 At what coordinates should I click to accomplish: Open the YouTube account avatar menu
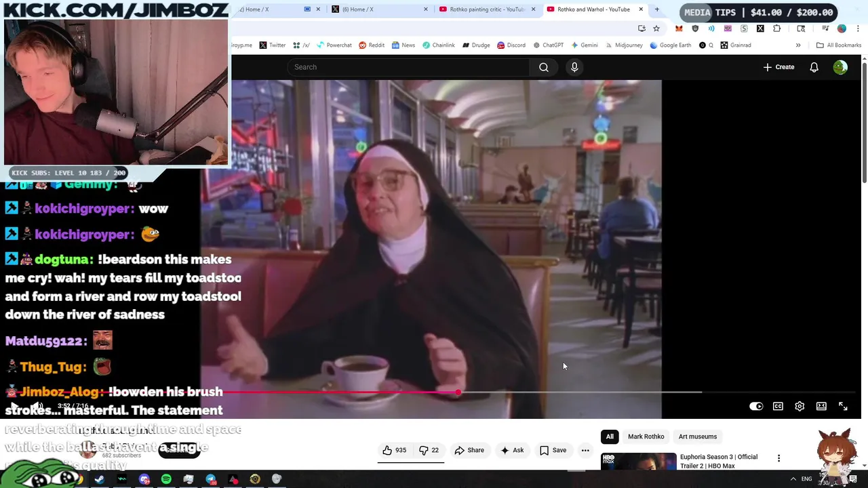(x=840, y=67)
